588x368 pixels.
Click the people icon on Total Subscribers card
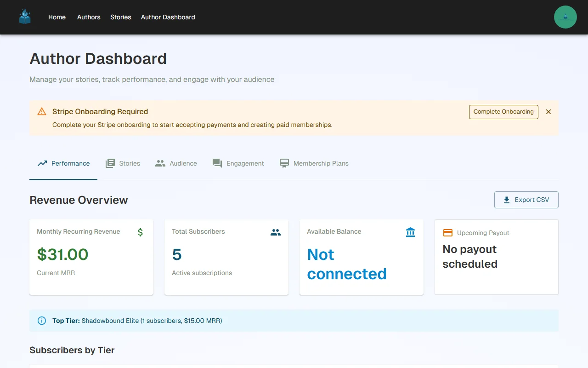(276, 232)
